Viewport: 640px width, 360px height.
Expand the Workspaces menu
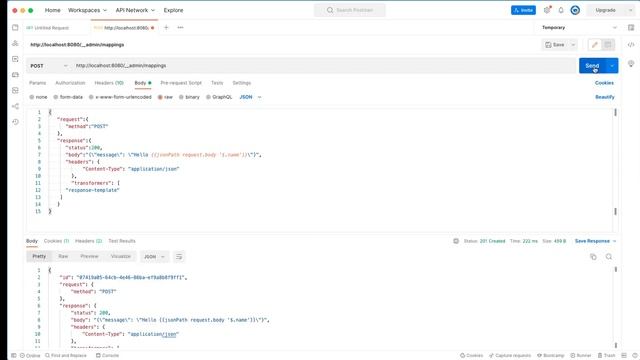(87, 10)
